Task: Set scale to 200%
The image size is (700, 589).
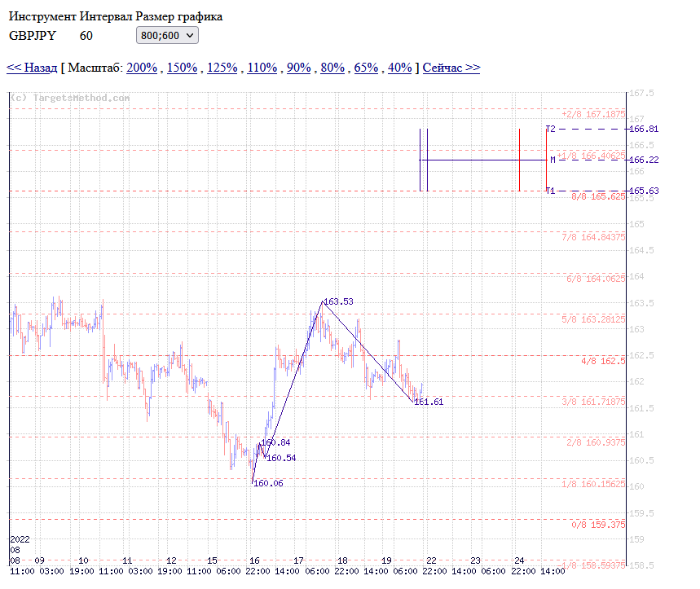Action: pyautogui.click(x=142, y=68)
